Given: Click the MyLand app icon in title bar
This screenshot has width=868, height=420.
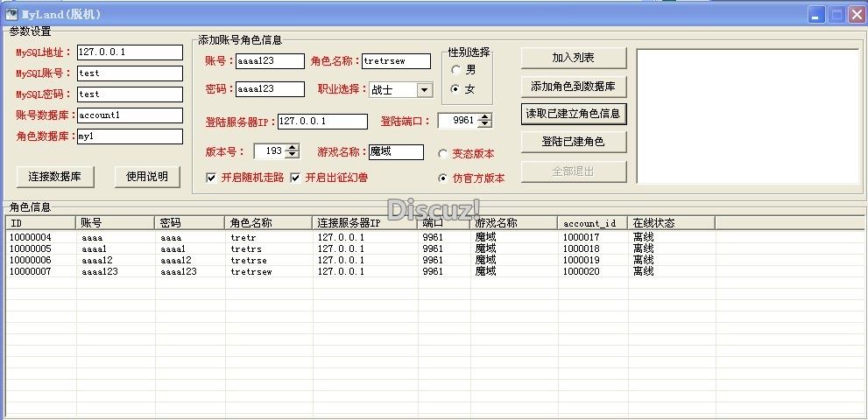Looking at the screenshot, I should (x=12, y=15).
